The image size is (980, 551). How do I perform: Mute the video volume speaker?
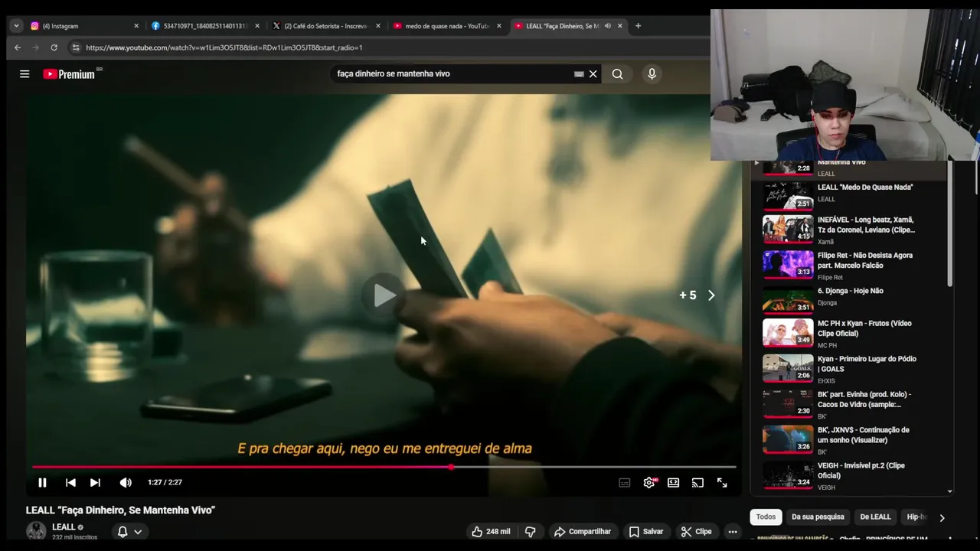[126, 483]
